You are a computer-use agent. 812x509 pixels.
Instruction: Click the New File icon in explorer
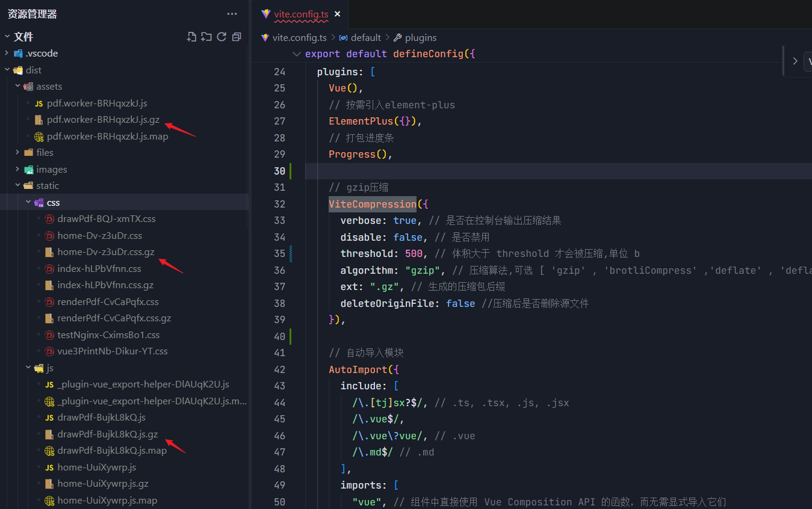coord(192,37)
